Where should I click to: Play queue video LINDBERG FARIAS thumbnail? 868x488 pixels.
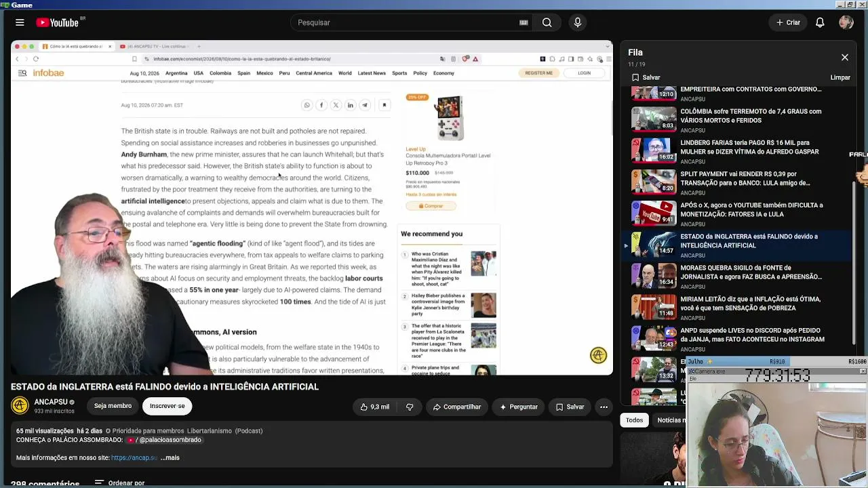tap(654, 150)
